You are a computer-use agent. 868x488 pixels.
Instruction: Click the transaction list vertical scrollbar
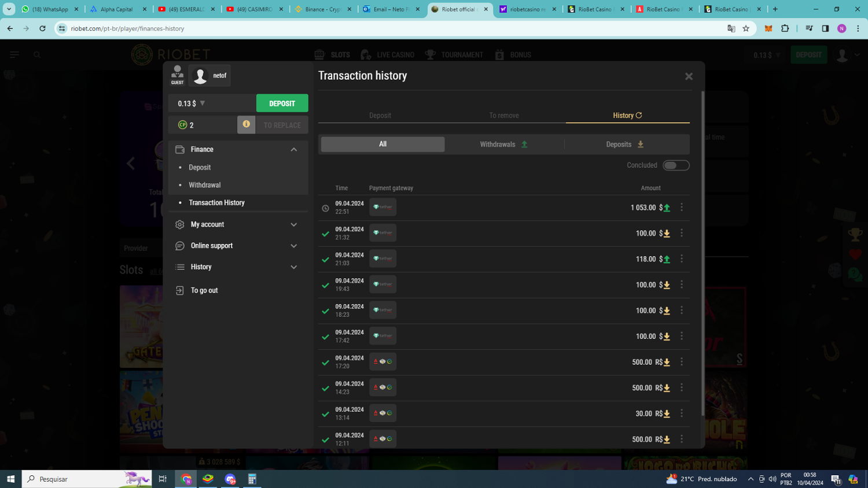[703, 254]
